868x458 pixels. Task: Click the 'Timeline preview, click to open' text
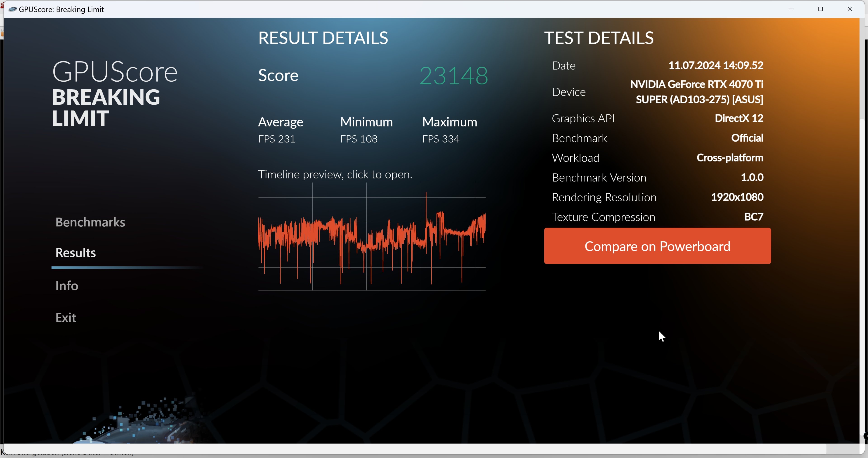(x=335, y=174)
